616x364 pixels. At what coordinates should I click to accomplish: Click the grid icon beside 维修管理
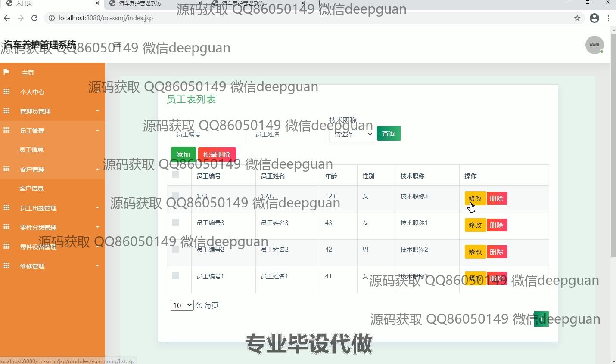pos(6,266)
